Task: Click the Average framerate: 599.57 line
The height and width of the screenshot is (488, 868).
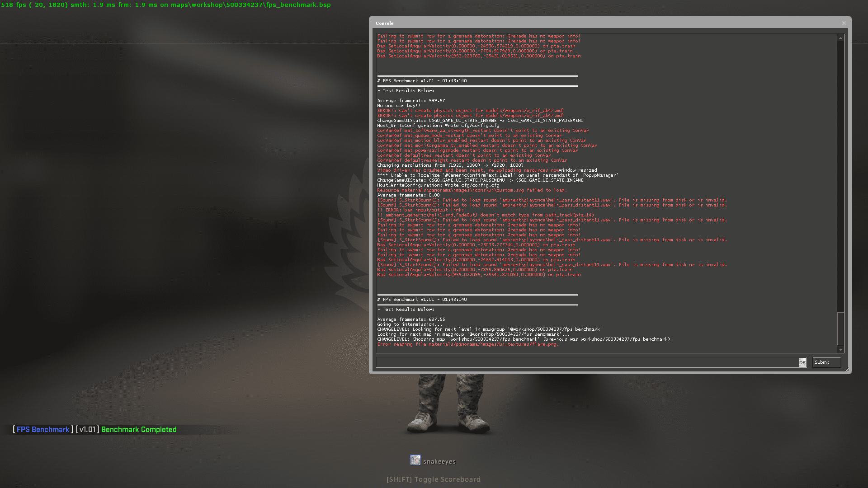Action: (x=411, y=101)
